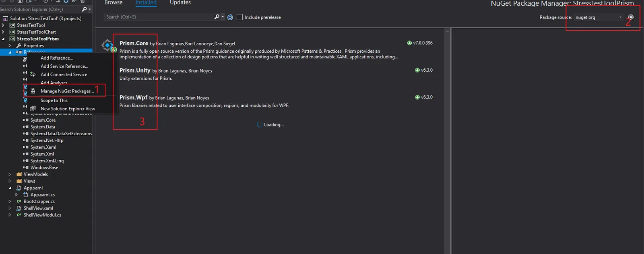Viewport: 644px width, 254px height.
Task: Click the Solution Explorer search magnifier icon
Action: pos(84,9)
